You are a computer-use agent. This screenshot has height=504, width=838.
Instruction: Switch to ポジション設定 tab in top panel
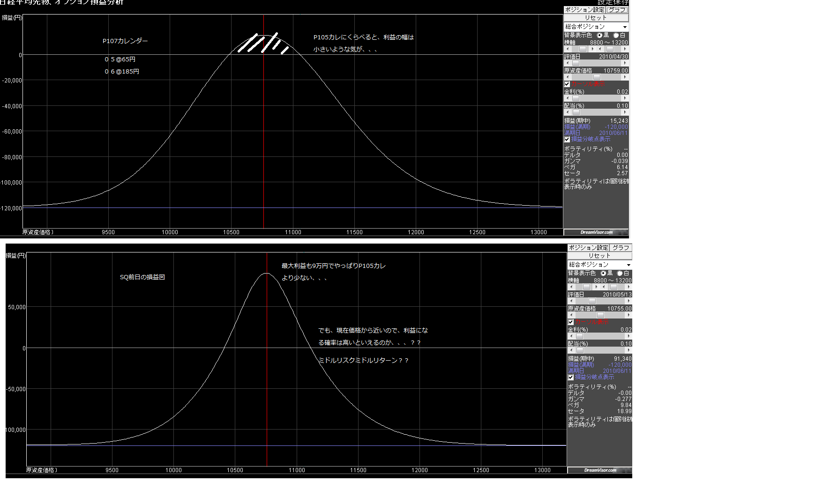[x=584, y=10]
